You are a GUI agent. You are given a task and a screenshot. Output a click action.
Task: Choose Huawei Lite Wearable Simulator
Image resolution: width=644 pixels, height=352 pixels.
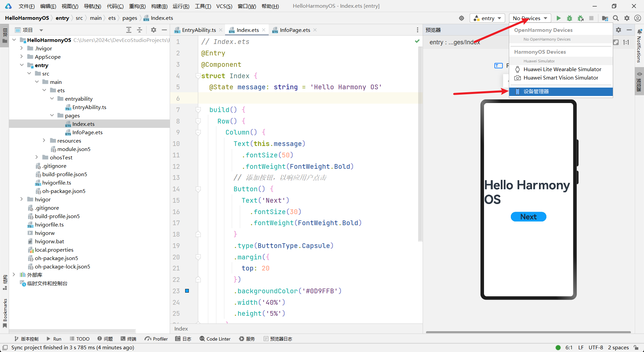[x=561, y=69]
